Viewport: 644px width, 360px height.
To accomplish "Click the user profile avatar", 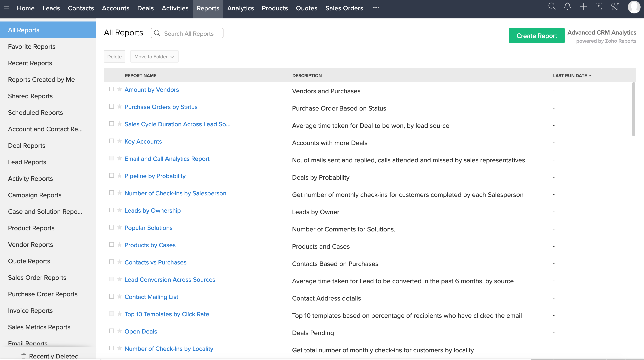I will 634,7.
